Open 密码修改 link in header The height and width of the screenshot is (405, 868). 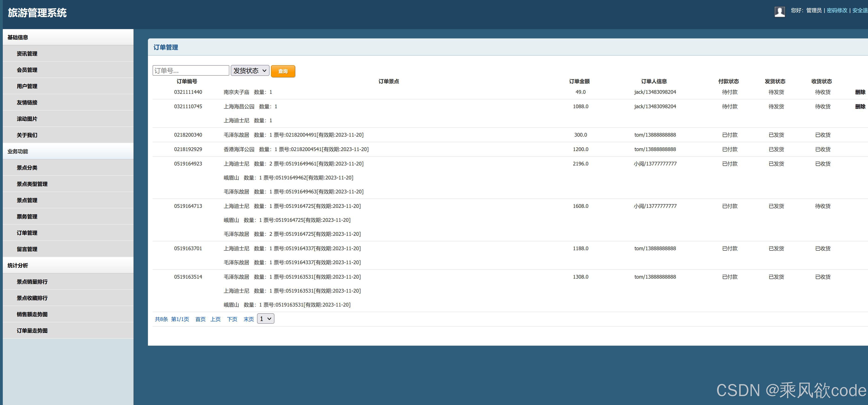point(837,10)
